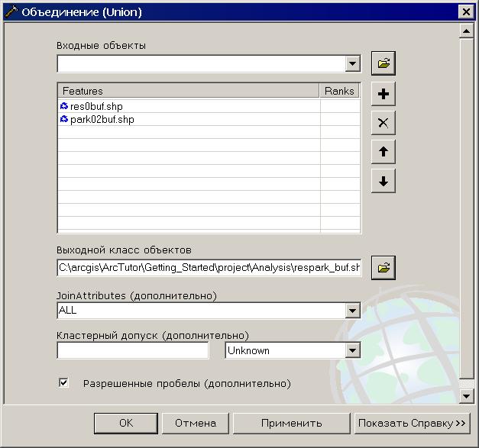The width and height of the screenshot is (479, 448).
Task: Open the Unknown units dropdown
Action: tap(352, 350)
